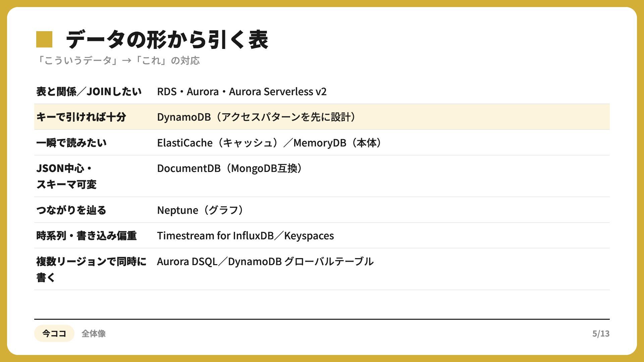Go to the 全体像 section
Screen dimensions: 644x362
[94, 334]
